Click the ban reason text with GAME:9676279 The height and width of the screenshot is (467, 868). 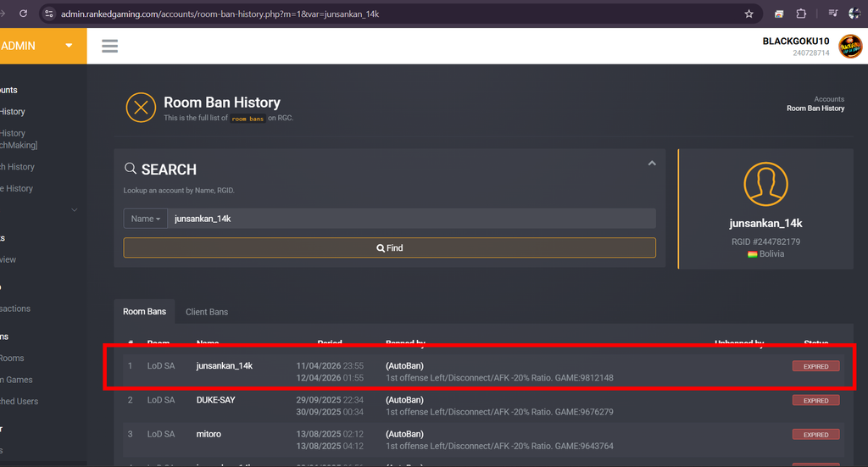click(499, 412)
